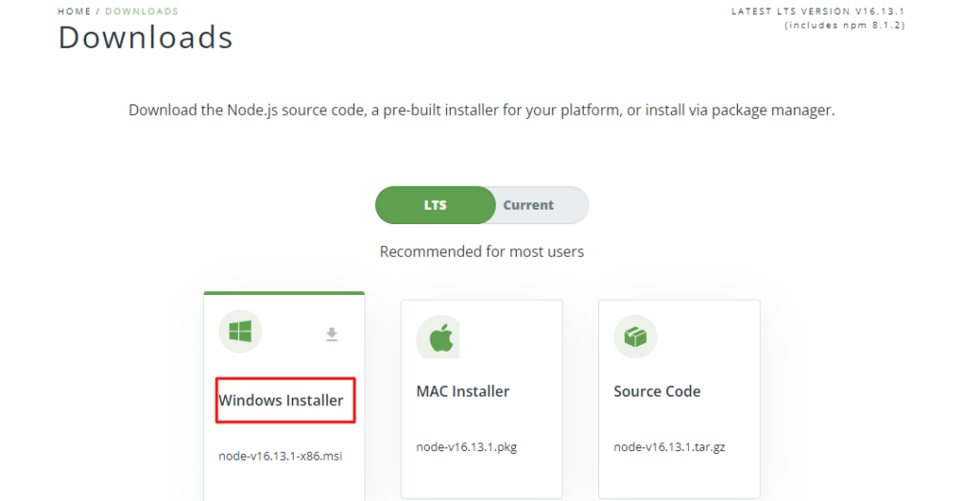The image size is (980, 501).
Task: Click the Source Code box icon
Action: (x=635, y=337)
